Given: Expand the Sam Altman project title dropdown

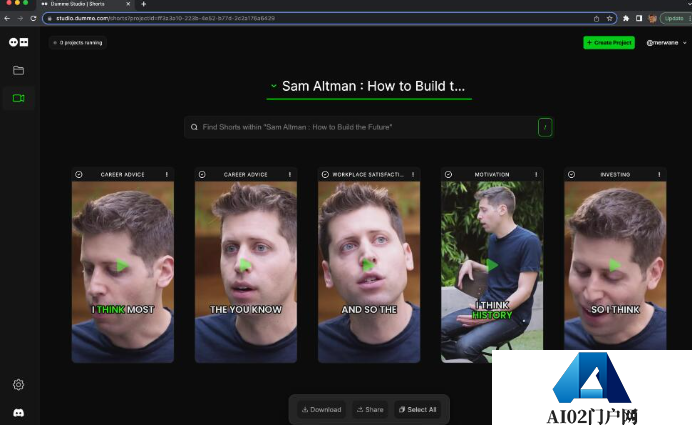Looking at the screenshot, I should 274,86.
